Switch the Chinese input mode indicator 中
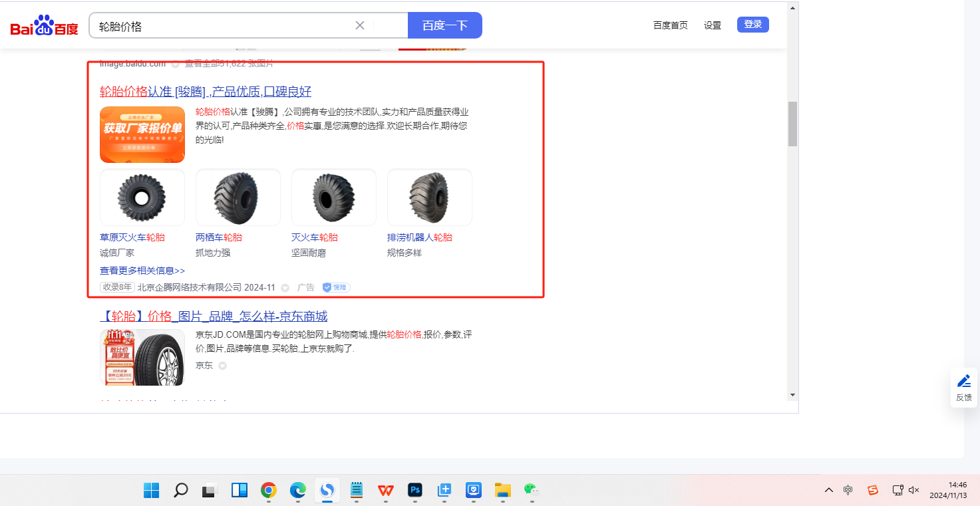 (x=848, y=490)
